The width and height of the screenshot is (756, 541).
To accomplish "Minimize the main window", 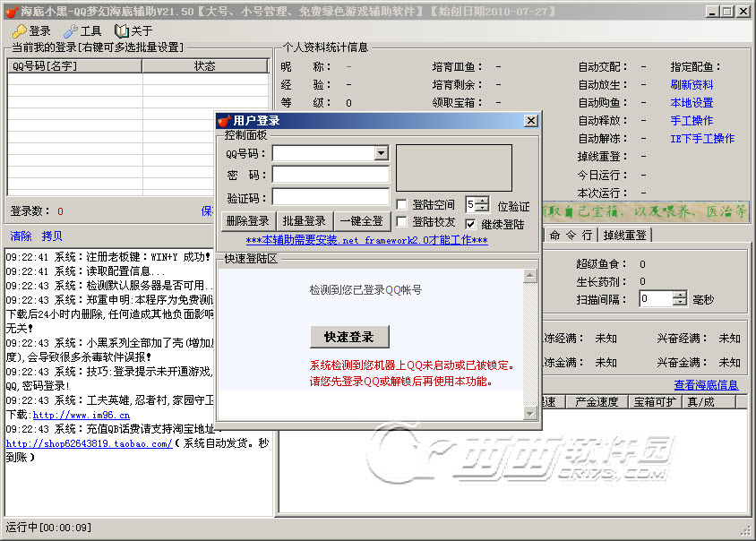I will pyautogui.click(x=712, y=12).
